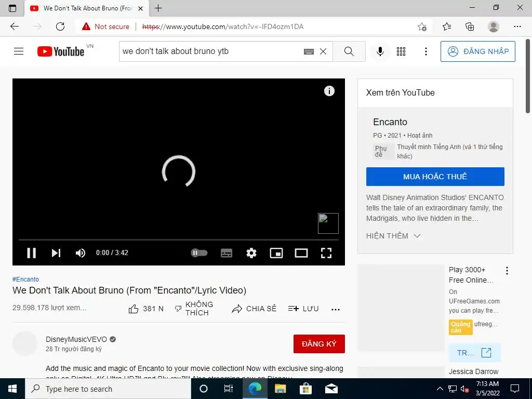Viewport: 532px width, 399px height.
Task: Sign in with the ĐĂNG NHẬP button
Action: pyautogui.click(x=478, y=51)
